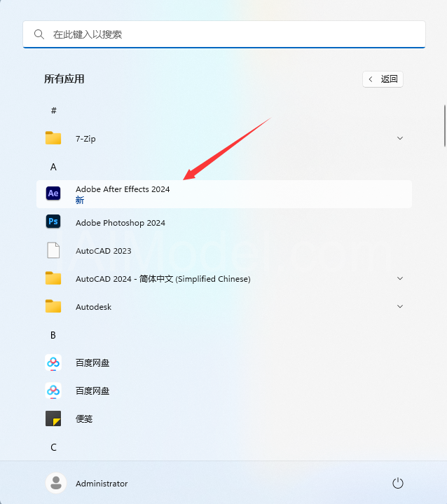Focus the 在此键入以搜索 search box

(x=224, y=34)
